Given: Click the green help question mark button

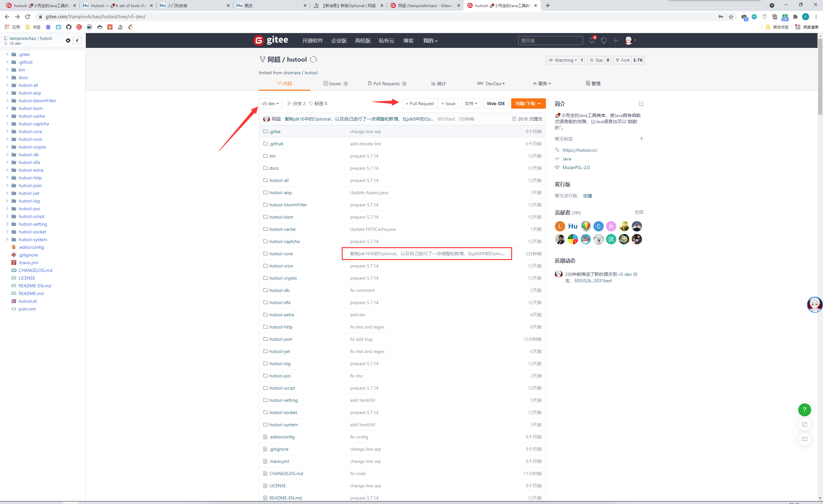Looking at the screenshot, I should [x=804, y=410].
